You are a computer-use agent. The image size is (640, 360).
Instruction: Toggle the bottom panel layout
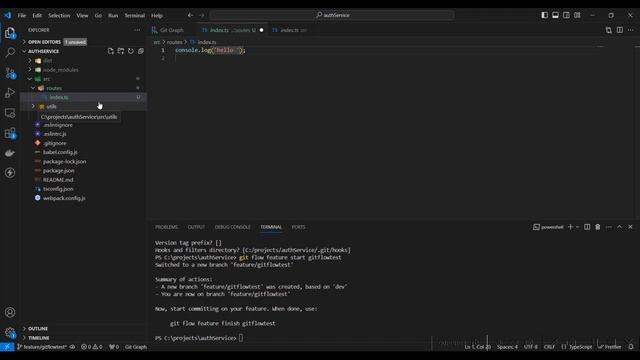coord(556,15)
